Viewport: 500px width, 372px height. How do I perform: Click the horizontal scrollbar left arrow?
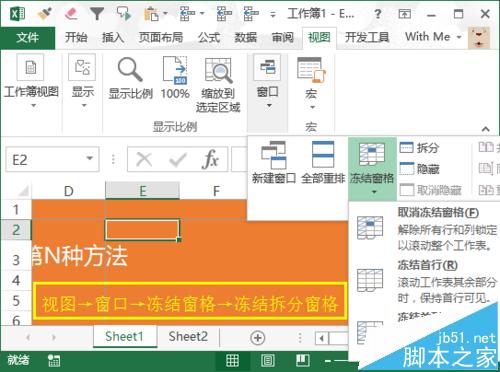322,339
